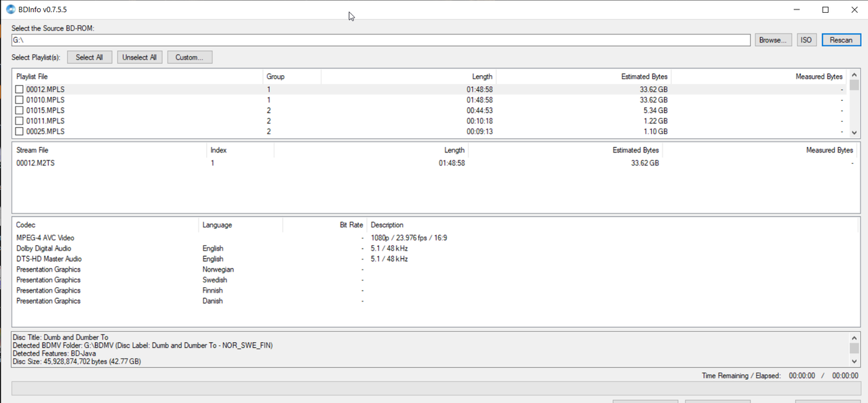Tick the 01010.MPLS playlist checkbox
868x403 pixels.
coord(20,100)
